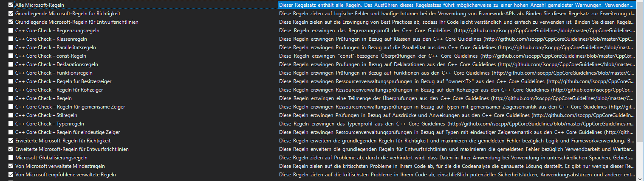This screenshot has height=181, width=644.
Task: Click description 'Ressourcenverwaltungsprüfungen in Bezug auf den Rohzeiger'
Action: pos(458,89)
